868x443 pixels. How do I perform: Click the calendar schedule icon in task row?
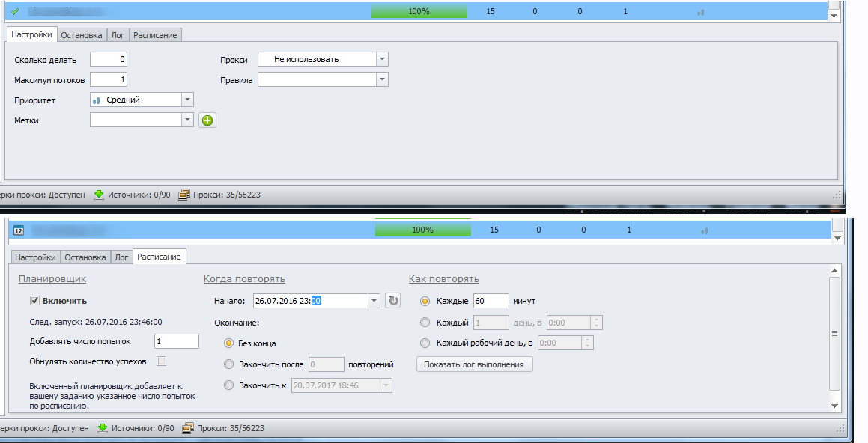pos(18,230)
